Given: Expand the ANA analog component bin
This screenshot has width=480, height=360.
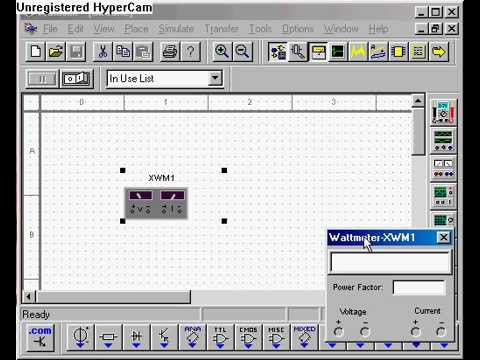Looking at the screenshot, I should point(192,337).
